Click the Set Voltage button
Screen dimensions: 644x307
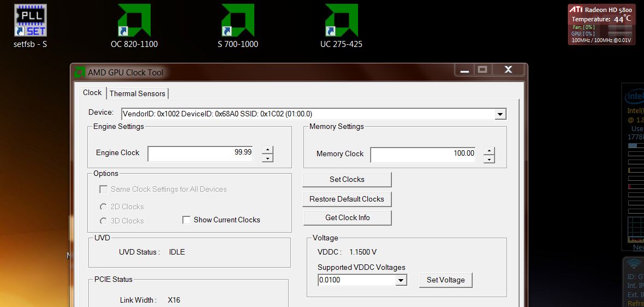coord(446,280)
